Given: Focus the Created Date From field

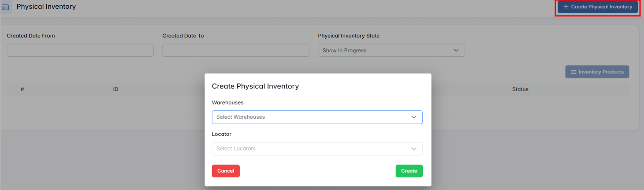Looking at the screenshot, I should pyautogui.click(x=80, y=50).
